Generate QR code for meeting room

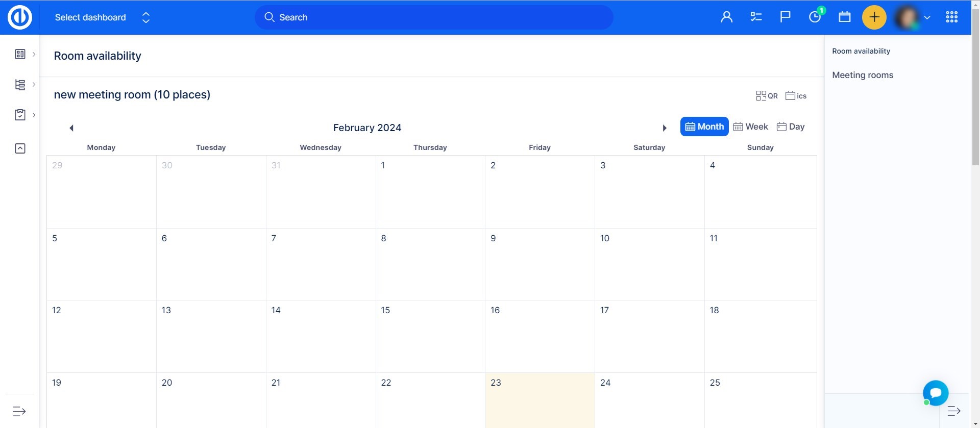click(767, 96)
